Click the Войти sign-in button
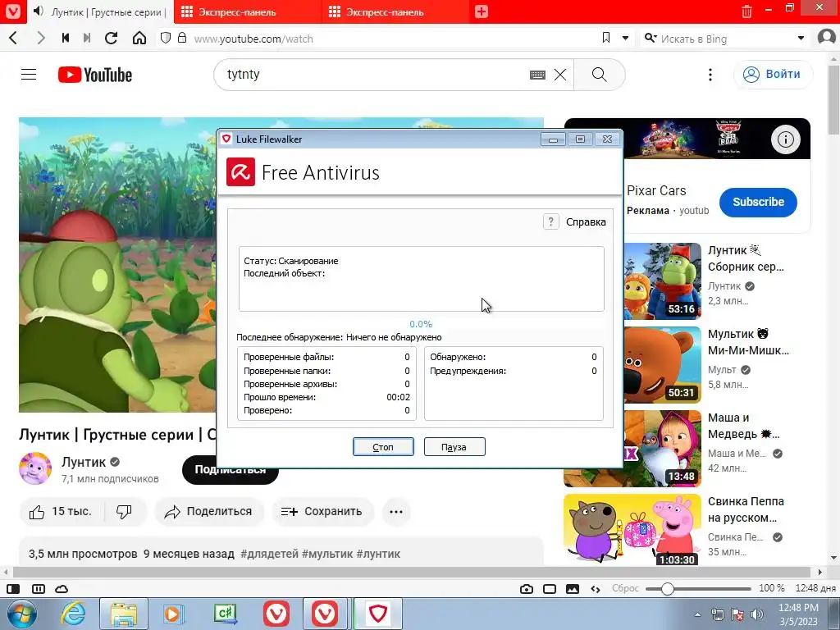Screen dimensions: 840x630 [773, 75]
